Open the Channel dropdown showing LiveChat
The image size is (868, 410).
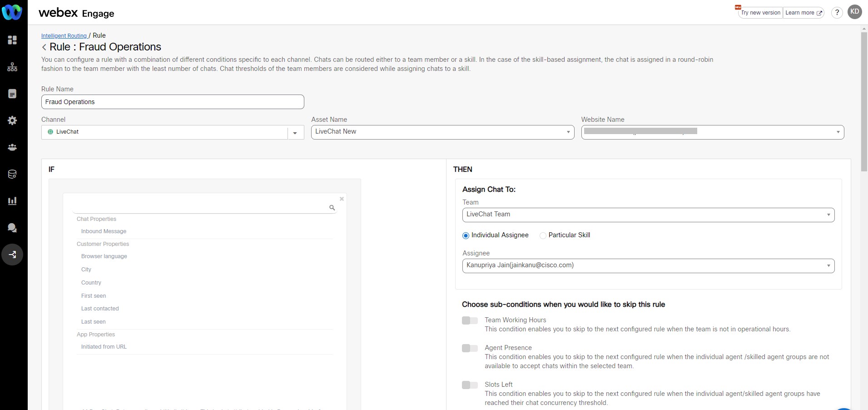[x=173, y=132]
